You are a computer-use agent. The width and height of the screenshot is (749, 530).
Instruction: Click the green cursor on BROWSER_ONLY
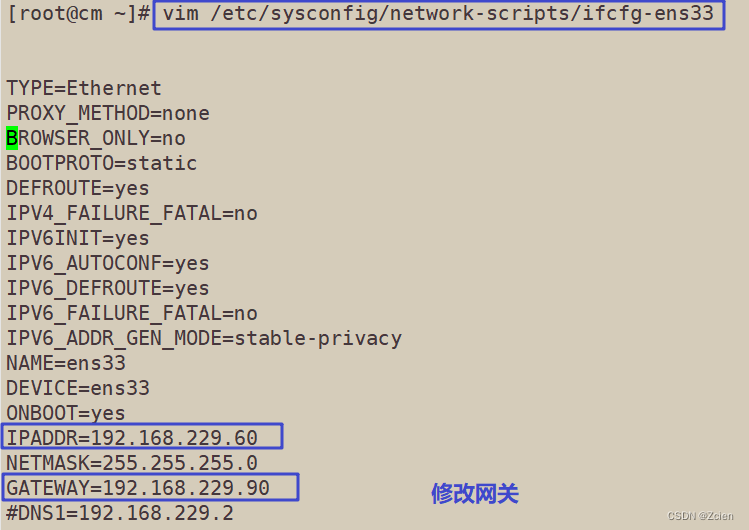pyautogui.click(x=12, y=138)
